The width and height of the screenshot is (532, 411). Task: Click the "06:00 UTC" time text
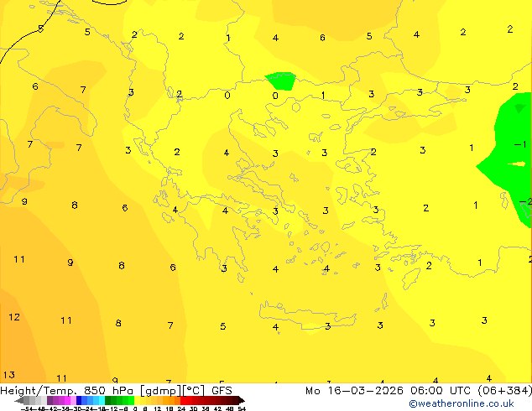point(440,391)
